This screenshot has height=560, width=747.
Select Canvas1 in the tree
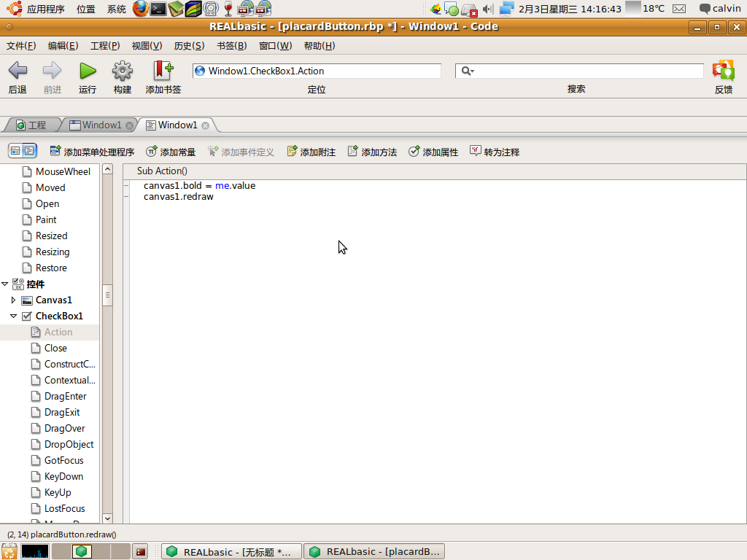[x=53, y=300]
